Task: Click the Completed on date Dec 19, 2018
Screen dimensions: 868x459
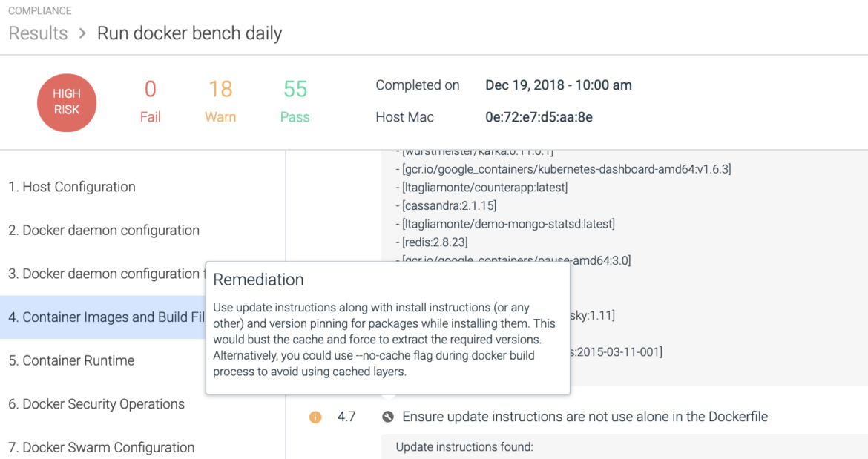Action: coord(558,85)
